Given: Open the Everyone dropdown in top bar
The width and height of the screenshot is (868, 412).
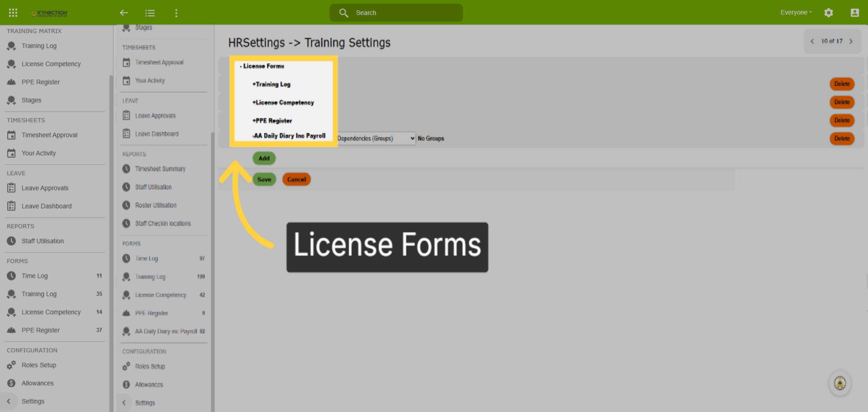Looking at the screenshot, I should (x=796, y=12).
